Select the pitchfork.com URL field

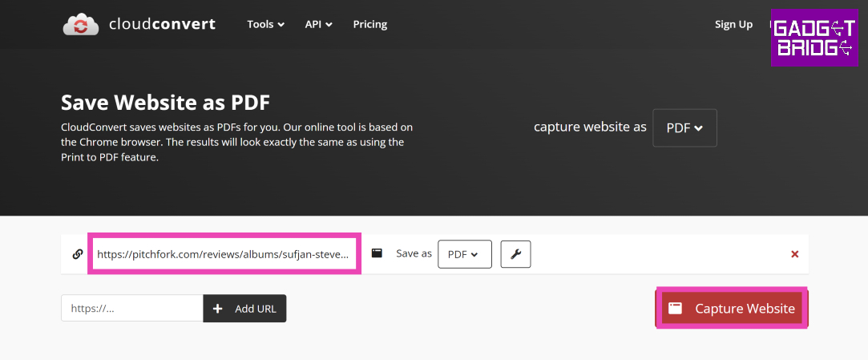(224, 254)
